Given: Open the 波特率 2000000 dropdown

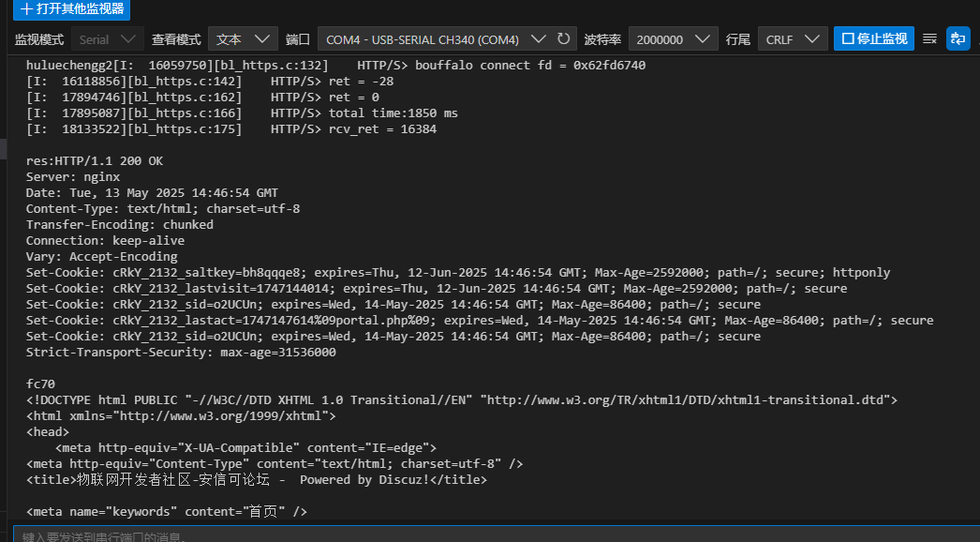Looking at the screenshot, I should [x=673, y=39].
